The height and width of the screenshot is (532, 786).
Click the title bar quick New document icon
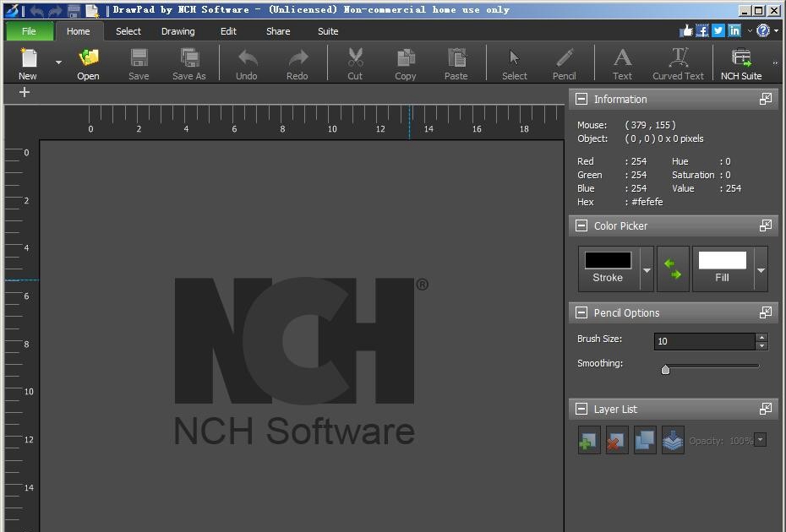[92, 10]
